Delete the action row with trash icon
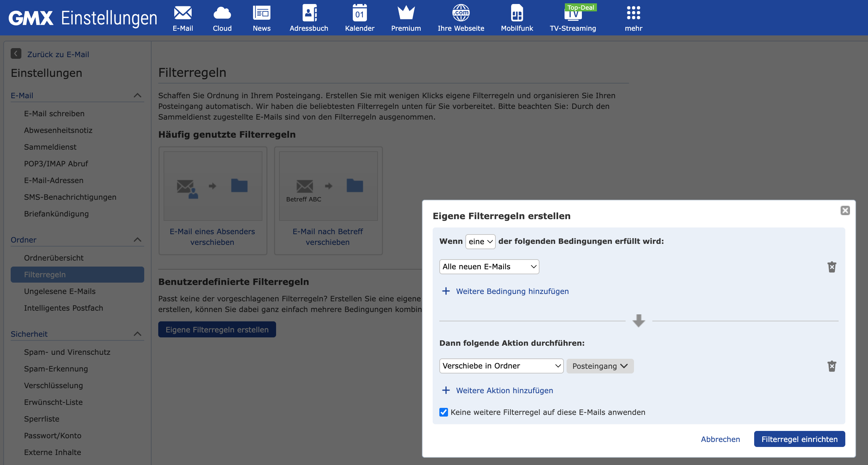 (832, 366)
